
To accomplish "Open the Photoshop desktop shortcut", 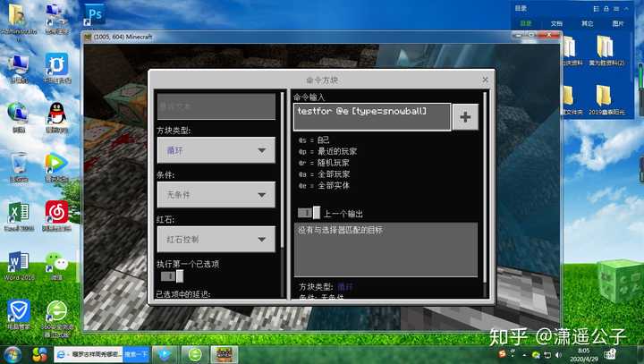I will pos(94,15).
